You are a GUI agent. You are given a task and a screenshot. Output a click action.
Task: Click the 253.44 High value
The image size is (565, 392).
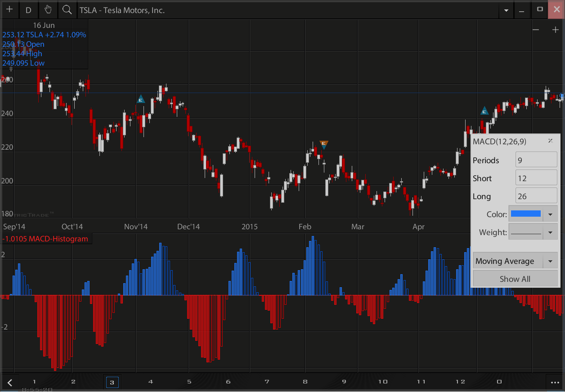point(22,53)
